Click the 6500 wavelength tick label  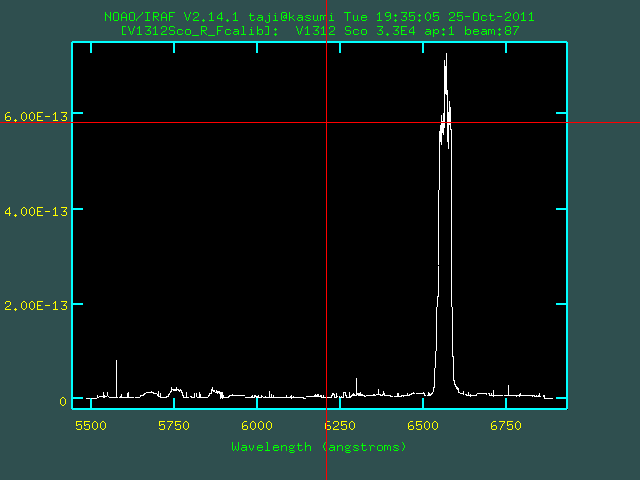(x=423, y=426)
